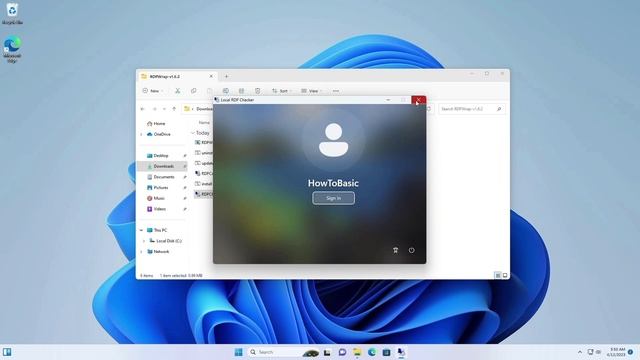The image size is (640, 360).
Task: Click the Sign in button under HowToBasic
Action: click(333, 198)
